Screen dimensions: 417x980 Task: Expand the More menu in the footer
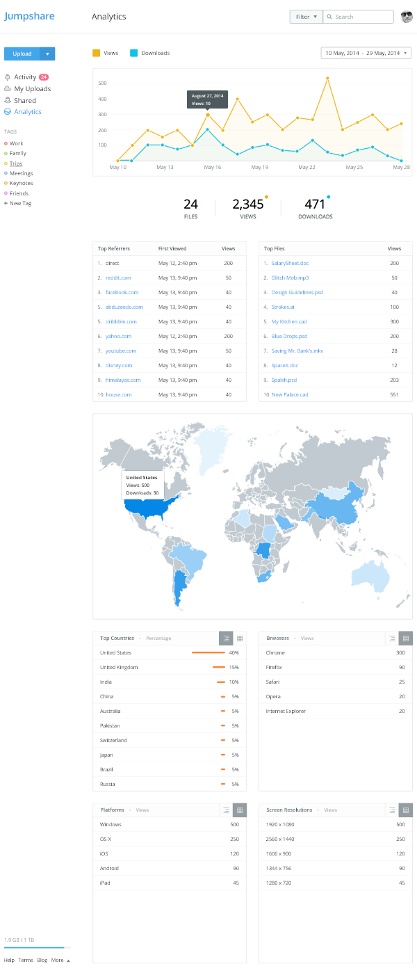(x=58, y=960)
